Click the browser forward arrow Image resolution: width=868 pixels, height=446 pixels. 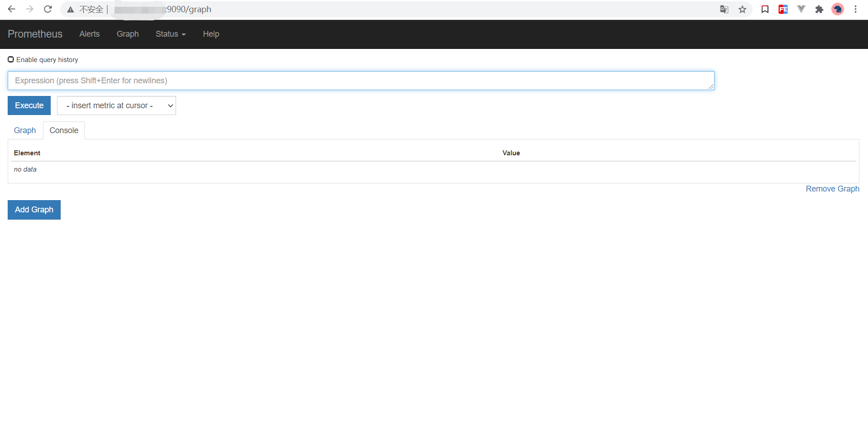30,9
